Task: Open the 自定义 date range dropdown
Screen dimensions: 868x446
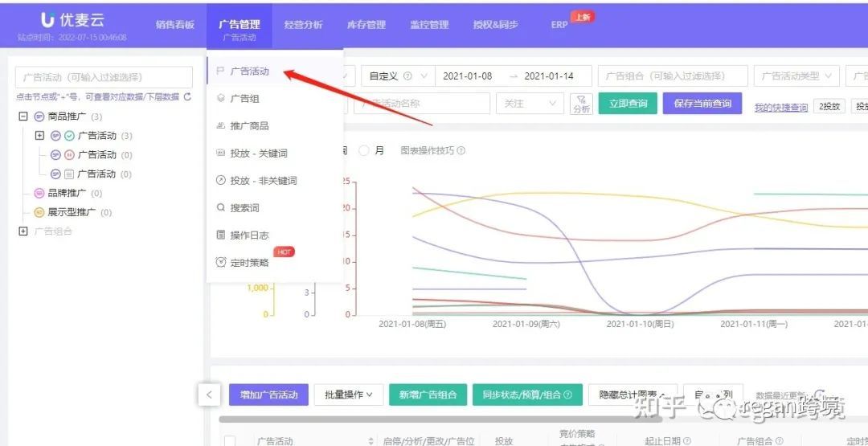Action: pyautogui.click(x=399, y=76)
